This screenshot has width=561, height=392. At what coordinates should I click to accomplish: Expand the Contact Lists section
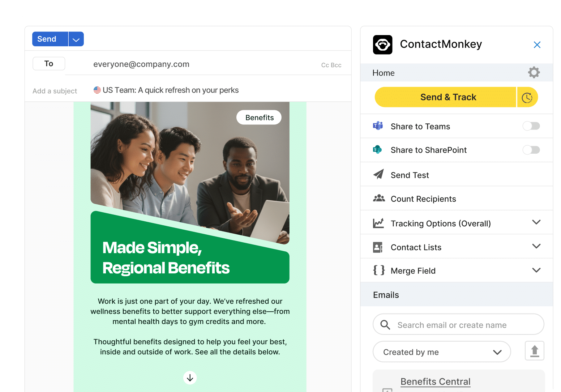pos(457,247)
